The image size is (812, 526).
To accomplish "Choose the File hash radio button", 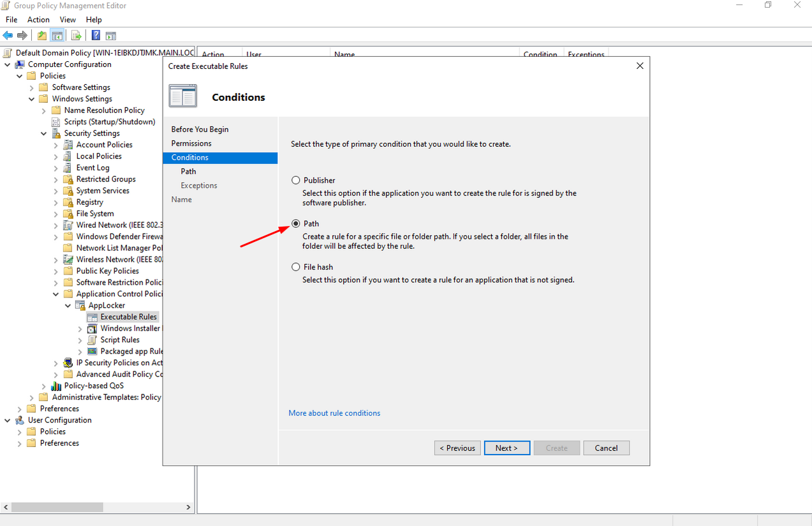I will coord(296,267).
